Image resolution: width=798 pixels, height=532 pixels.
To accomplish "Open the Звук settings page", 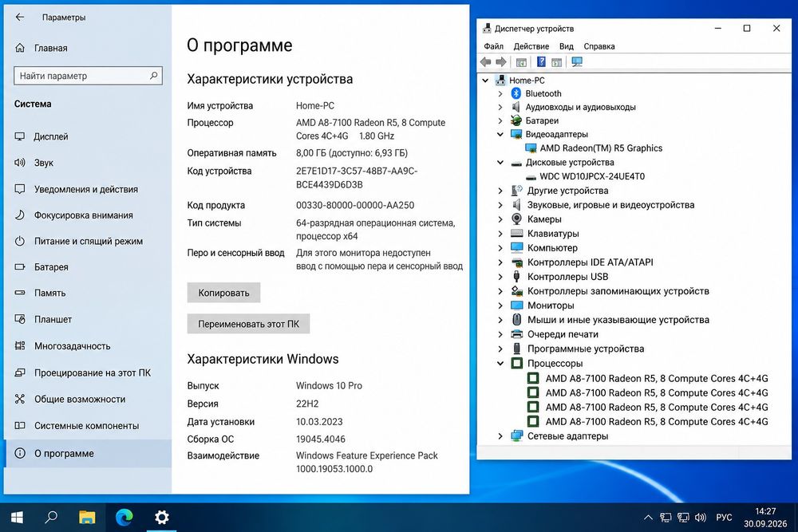I will (x=34, y=163).
